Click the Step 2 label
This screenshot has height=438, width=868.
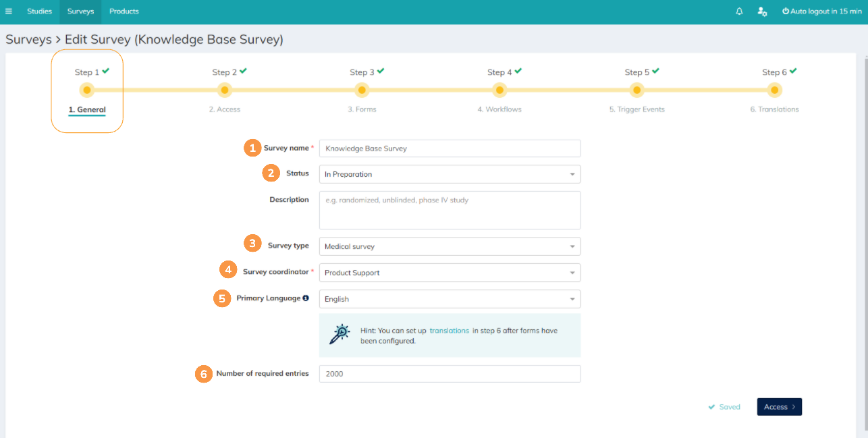click(x=225, y=72)
